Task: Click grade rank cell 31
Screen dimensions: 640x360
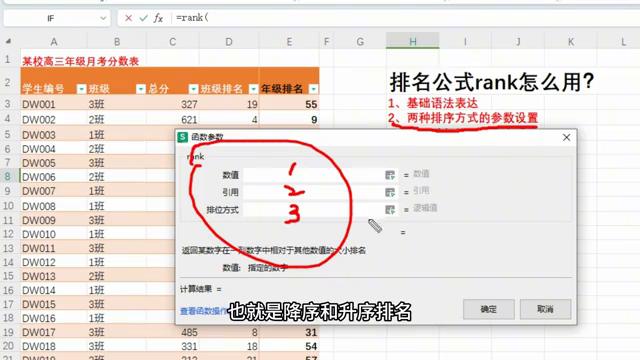Action: pyautogui.click(x=289, y=332)
